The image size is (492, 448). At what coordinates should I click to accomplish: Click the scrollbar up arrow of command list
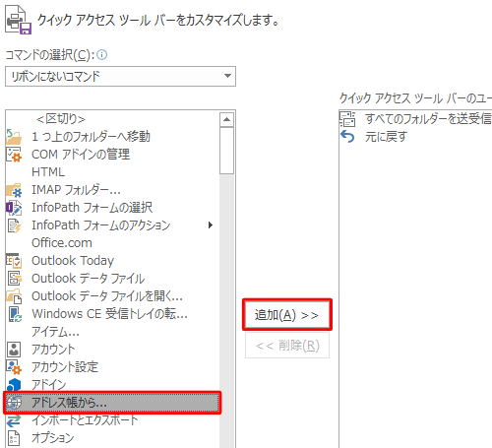point(226,119)
